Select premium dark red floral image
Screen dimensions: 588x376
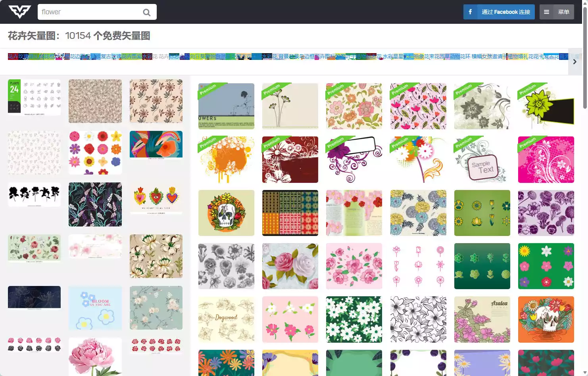[290, 159]
